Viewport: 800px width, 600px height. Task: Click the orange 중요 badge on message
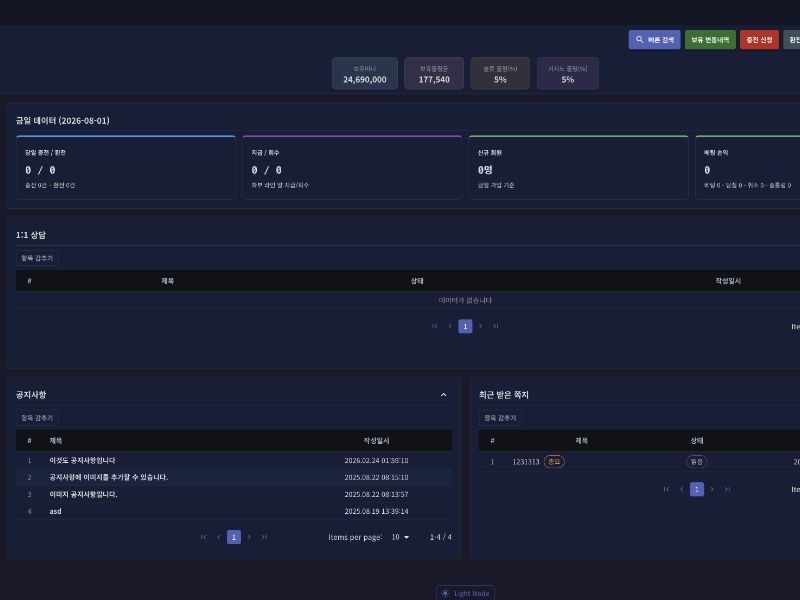(x=554, y=462)
